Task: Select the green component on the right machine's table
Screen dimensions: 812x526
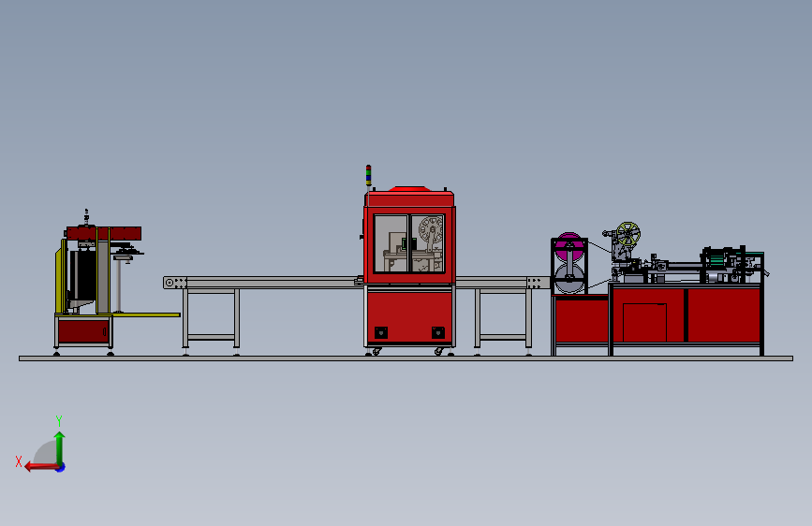Action: [716, 260]
